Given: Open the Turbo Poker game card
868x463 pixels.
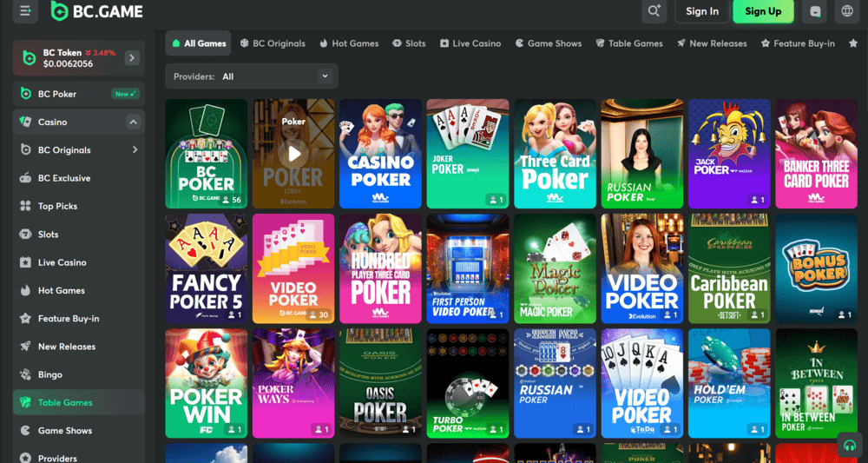Looking at the screenshot, I should 468,383.
